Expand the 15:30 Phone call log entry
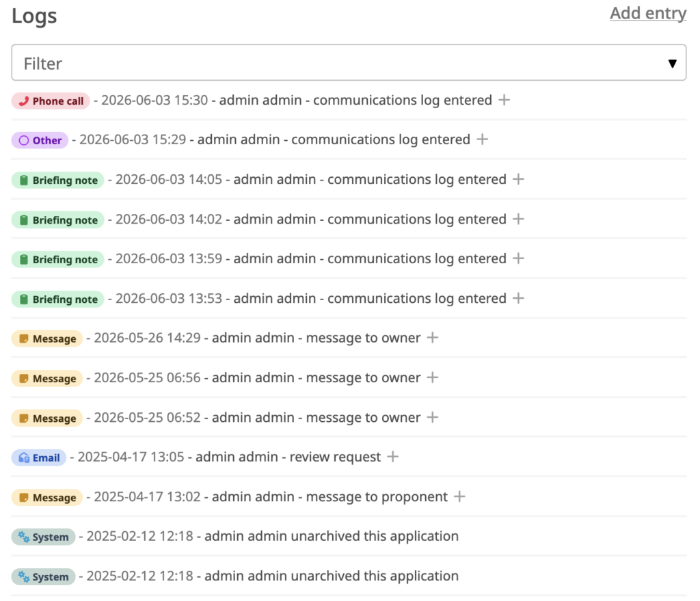700x601 pixels. [x=504, y=100]
